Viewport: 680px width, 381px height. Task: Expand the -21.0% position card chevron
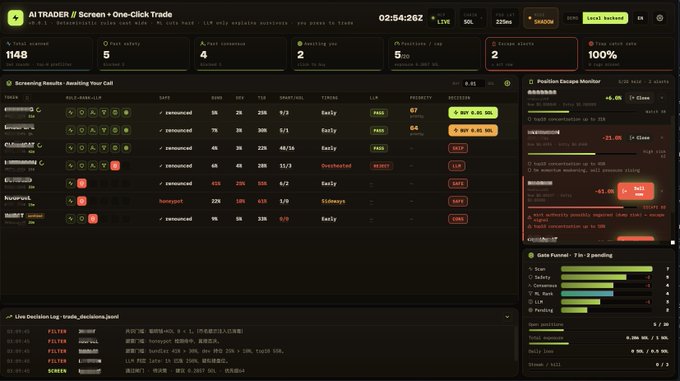pyautogui.click(x=662, y=138)
